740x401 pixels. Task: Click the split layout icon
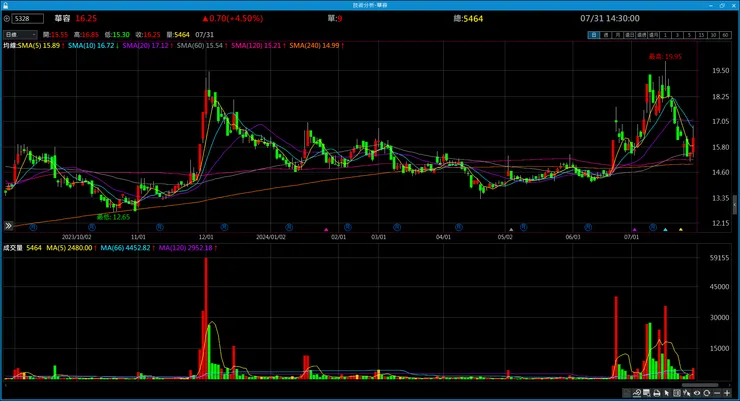pyautogui.click(x=677, y=393)
